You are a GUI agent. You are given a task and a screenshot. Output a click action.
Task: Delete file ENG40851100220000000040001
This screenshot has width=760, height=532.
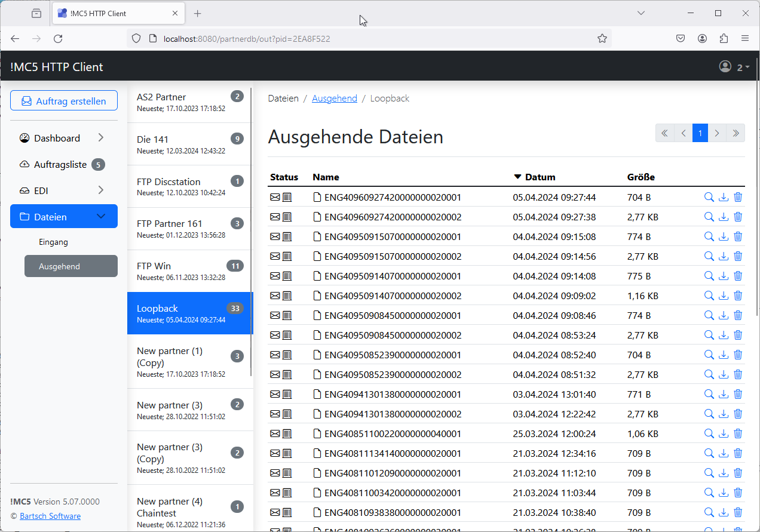coord(738,434)
